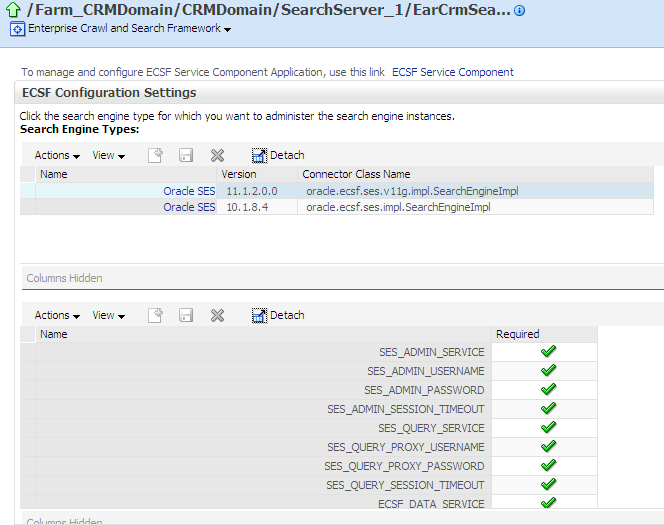Click delete X icon in Search Engine Types toolbar

217,155
